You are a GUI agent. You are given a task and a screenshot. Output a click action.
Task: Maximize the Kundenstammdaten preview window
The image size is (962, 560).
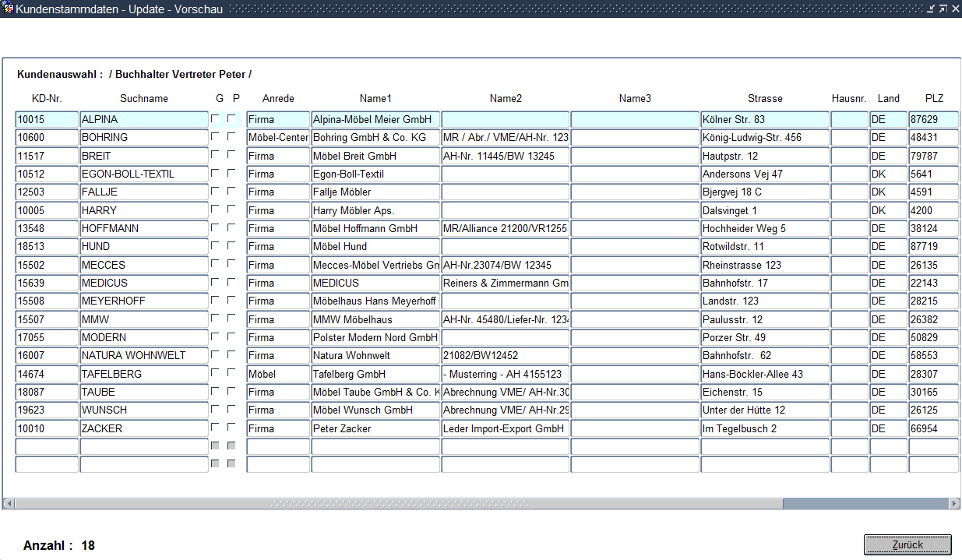pyautogui.click(x=943, y=9)
